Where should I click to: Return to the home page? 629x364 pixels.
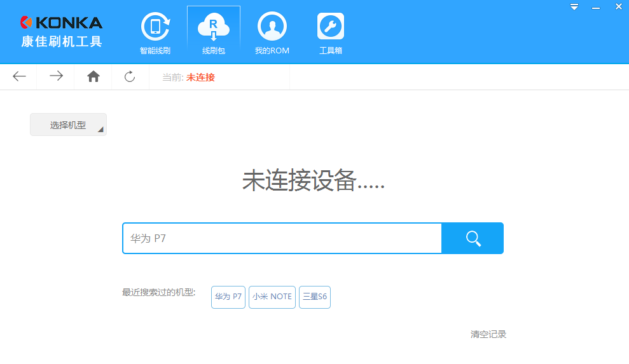click(x=93, y=76)
